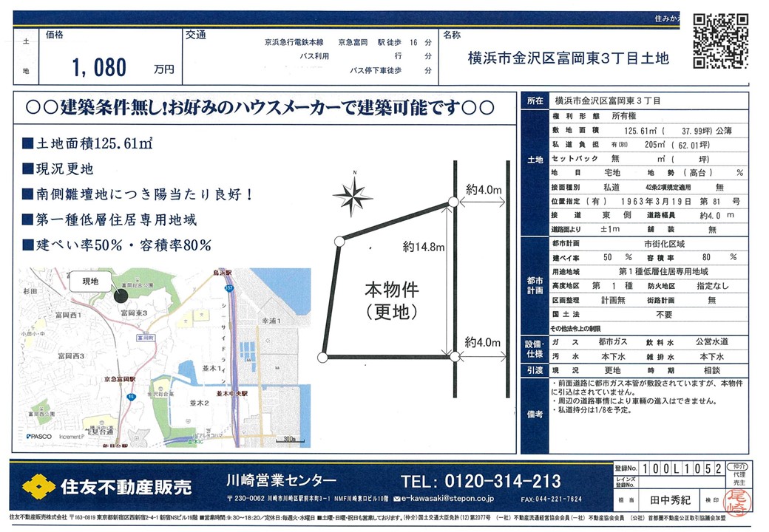769x532 pixels.
Task: Click the TEL 0120-314-213 phone number
Action: tap(481, 482)
